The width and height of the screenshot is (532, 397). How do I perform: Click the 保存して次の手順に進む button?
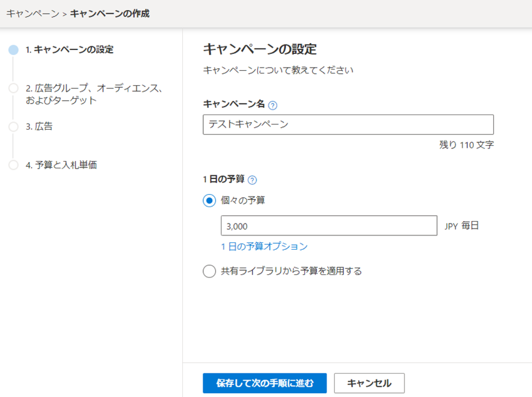(265, 383)
